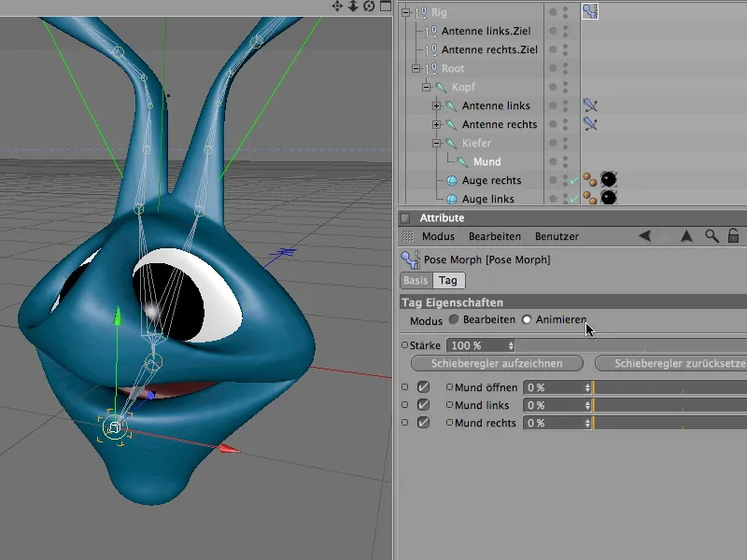Toggle the lock icon in Attribute manager

734,236
